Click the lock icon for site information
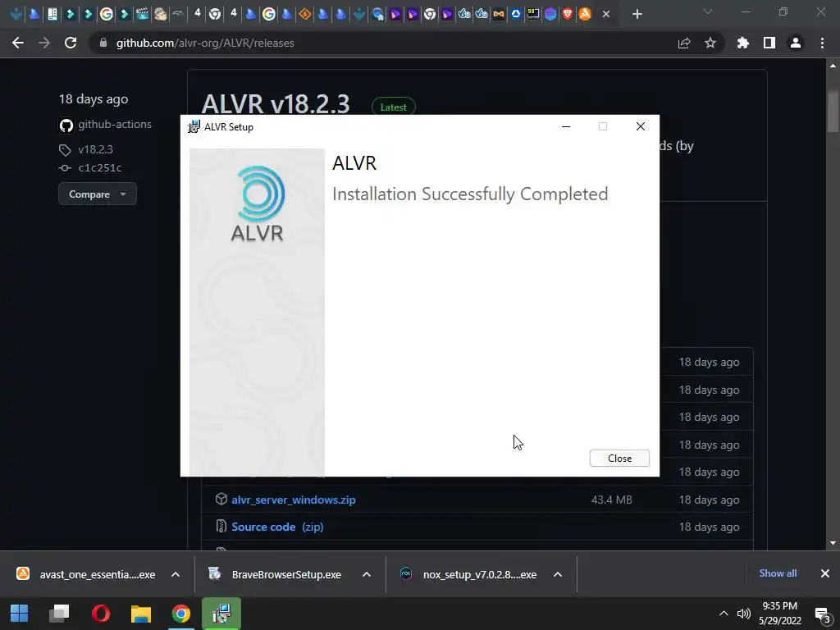 click(x=103, y=43)
